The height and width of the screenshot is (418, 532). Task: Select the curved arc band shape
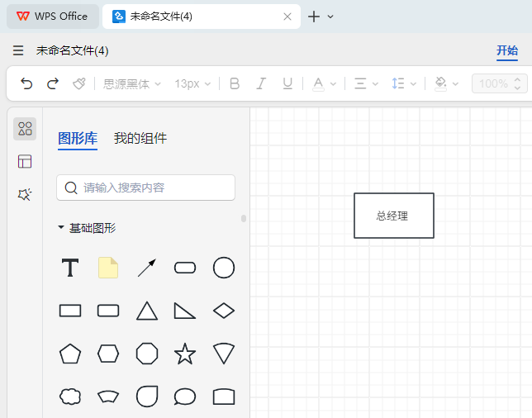tap(108, 397)
